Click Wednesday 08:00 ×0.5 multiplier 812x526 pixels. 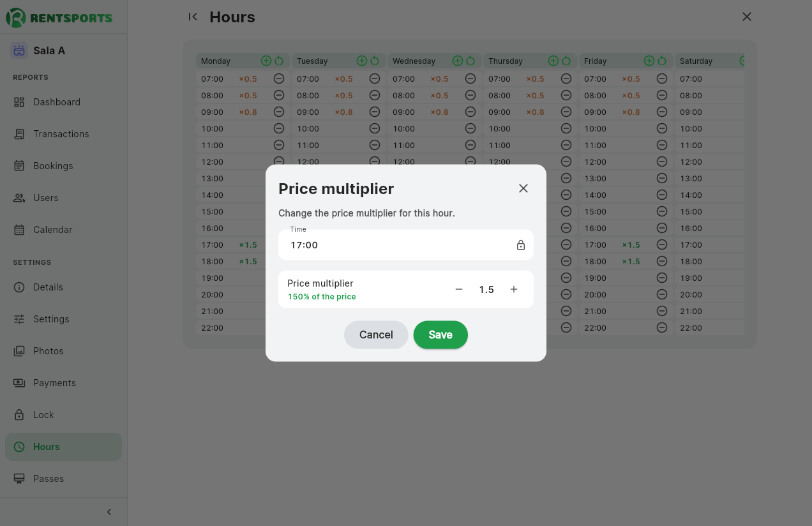coord(439,96)
